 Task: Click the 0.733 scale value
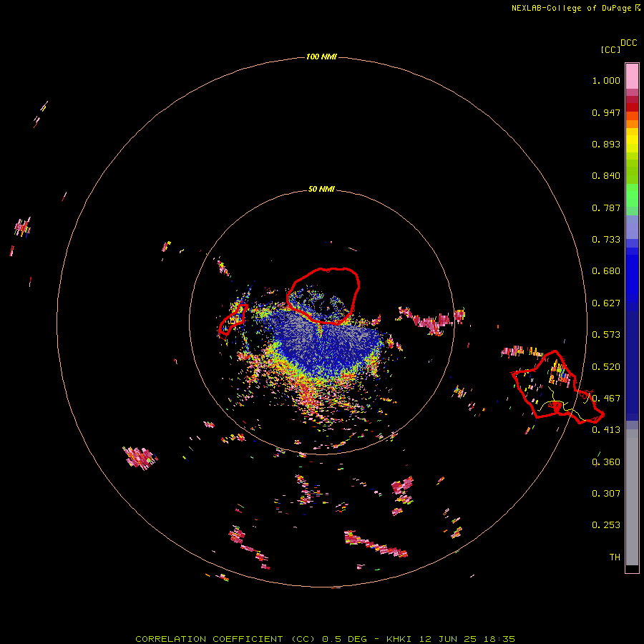click(606, 240)
